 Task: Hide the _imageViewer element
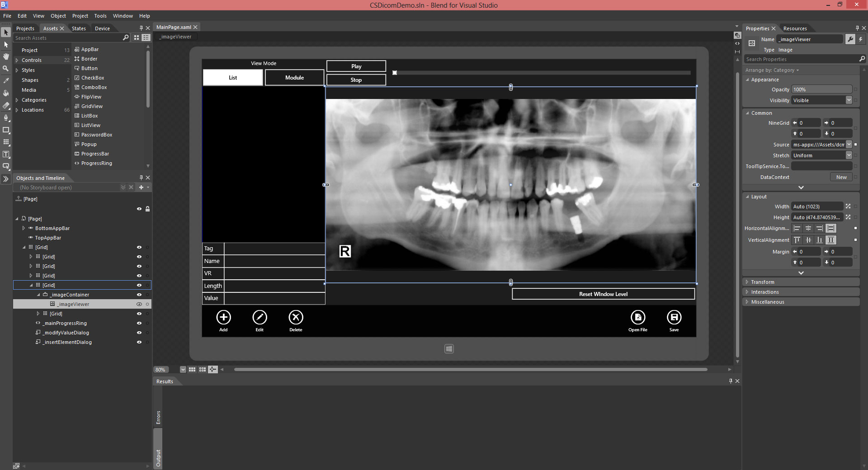[x=139, y=304]
